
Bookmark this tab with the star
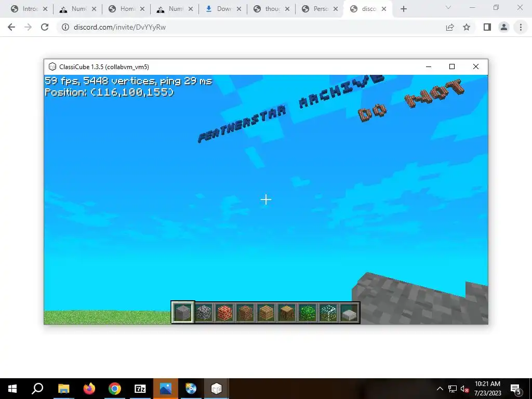click(x=467, y=27)
